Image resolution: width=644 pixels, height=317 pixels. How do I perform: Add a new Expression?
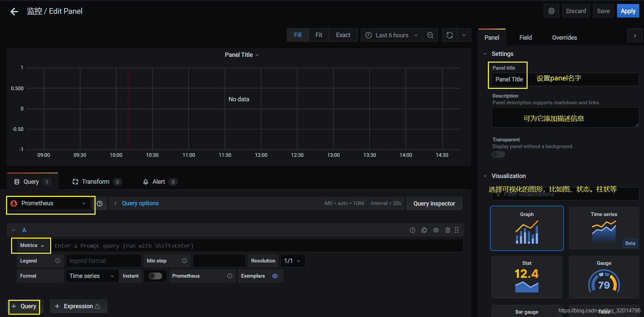pos(78,306)
